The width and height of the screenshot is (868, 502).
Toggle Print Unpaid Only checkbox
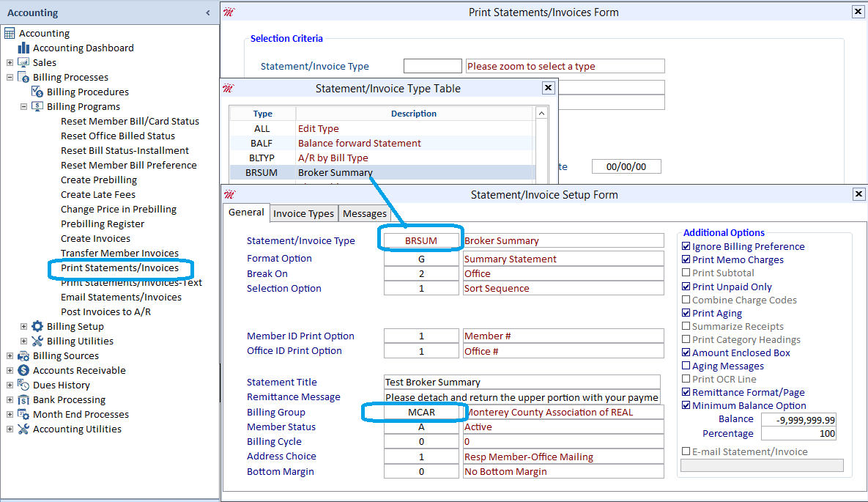point(686,287)
